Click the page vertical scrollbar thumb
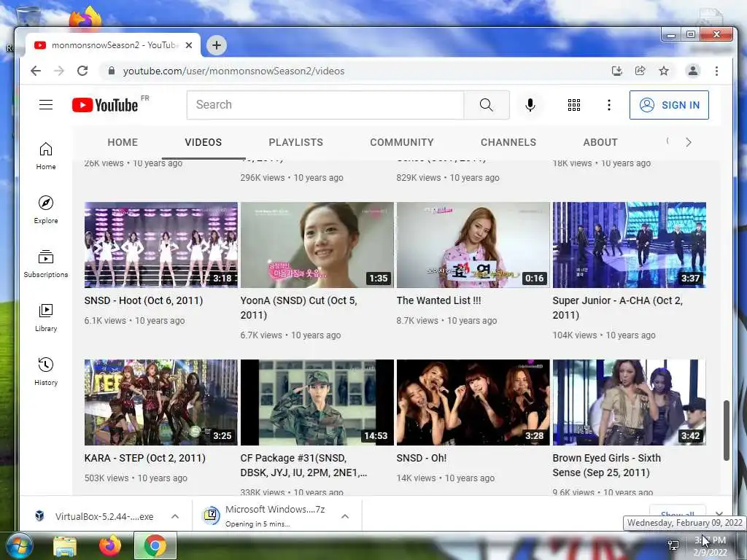This screenshot has width=747, height=560. [727, 430]
